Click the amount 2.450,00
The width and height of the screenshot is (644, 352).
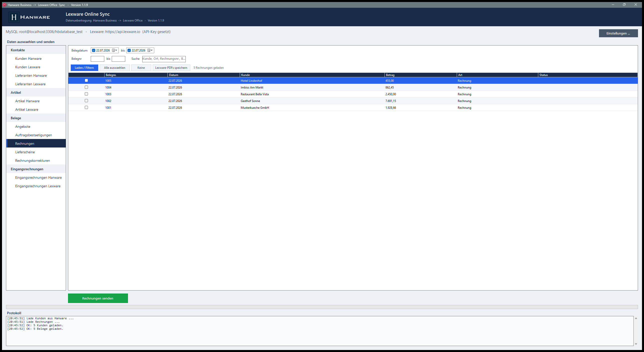coord(391,94)
